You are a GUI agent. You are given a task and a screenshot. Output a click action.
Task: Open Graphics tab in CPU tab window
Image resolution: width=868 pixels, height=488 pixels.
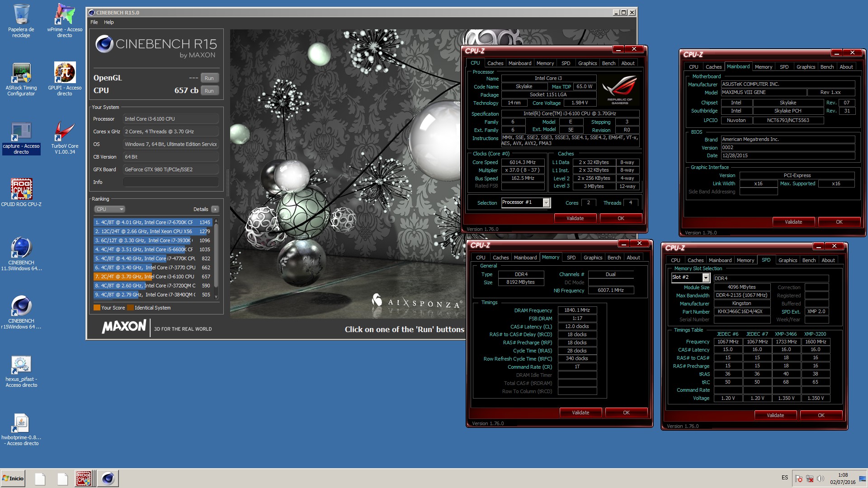(x=587, y=63)
